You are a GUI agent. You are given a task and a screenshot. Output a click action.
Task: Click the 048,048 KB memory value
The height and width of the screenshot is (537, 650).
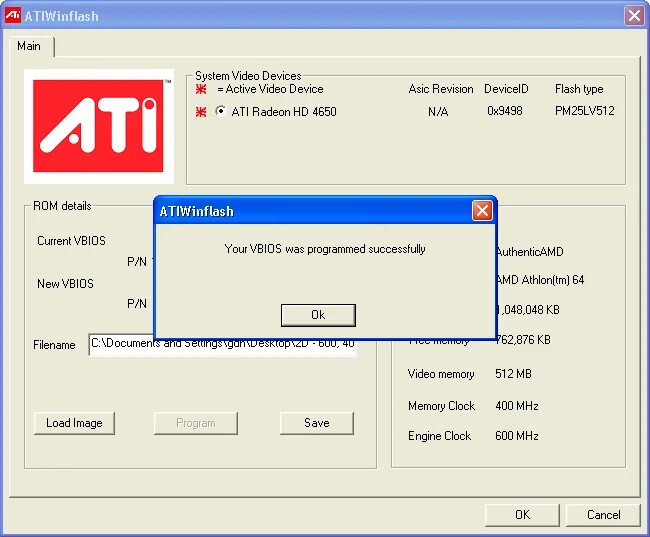click(528, 310)
